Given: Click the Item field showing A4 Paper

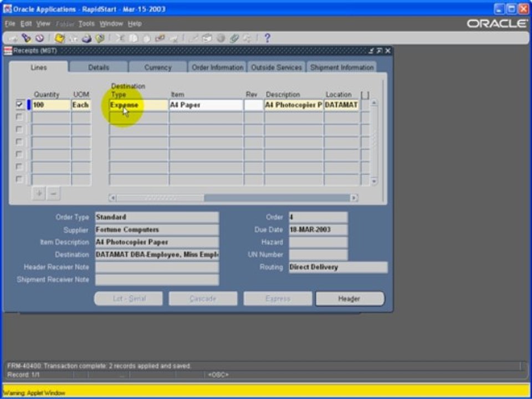Looking at the screenshot, I should point(206,105).
